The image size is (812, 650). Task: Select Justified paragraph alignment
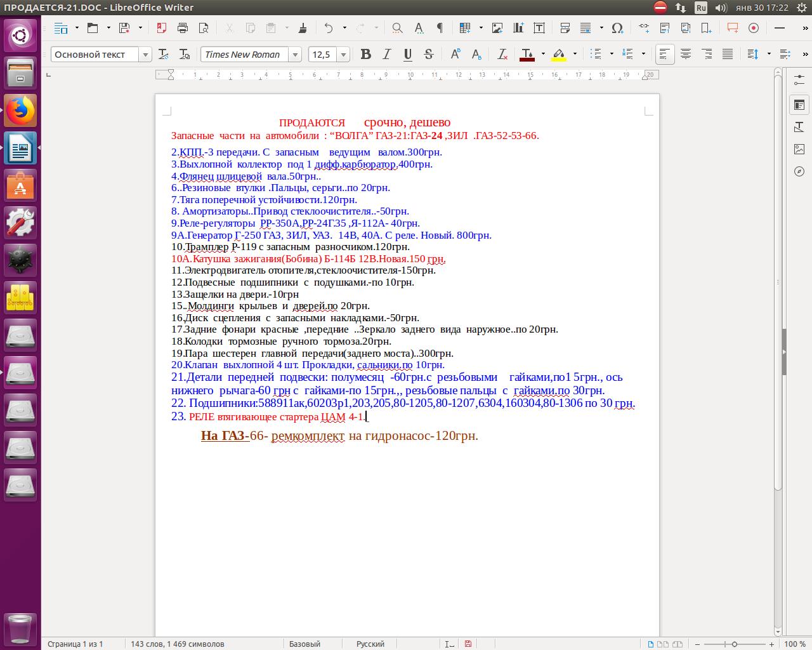pos(728,55)
